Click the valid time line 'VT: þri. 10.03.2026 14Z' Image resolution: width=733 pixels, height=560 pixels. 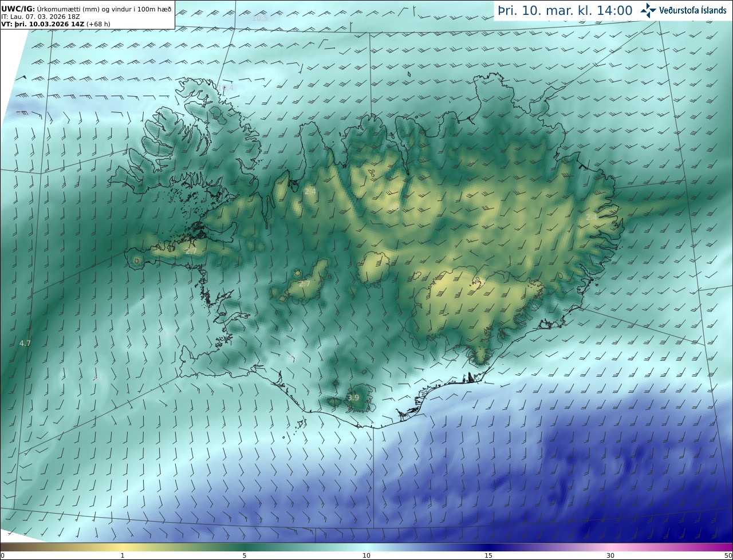click(x=44, y=24)
